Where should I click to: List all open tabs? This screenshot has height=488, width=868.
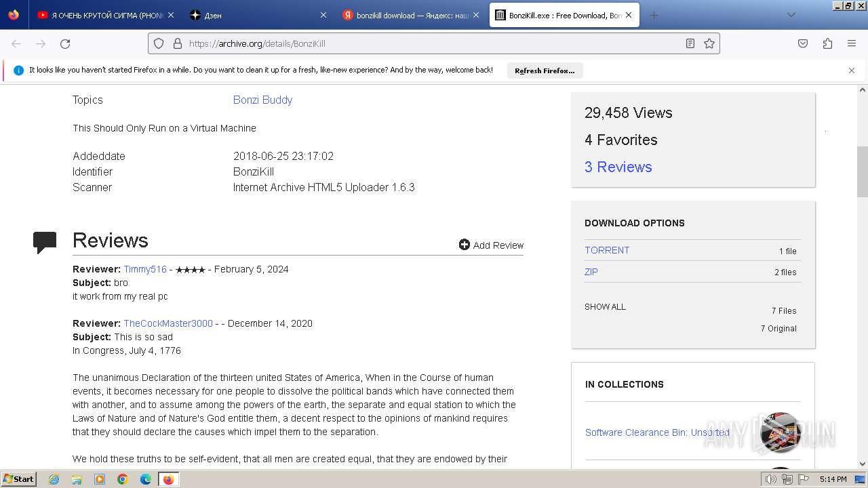(x=791, y=15)
